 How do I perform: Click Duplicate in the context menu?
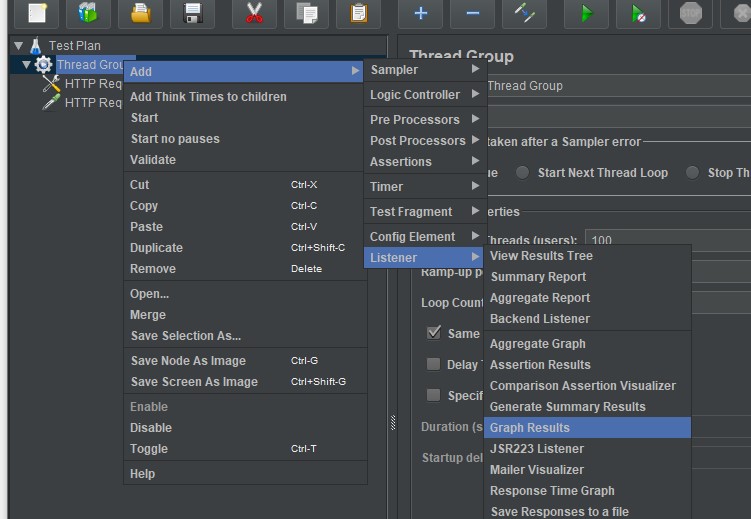[156, 248]
